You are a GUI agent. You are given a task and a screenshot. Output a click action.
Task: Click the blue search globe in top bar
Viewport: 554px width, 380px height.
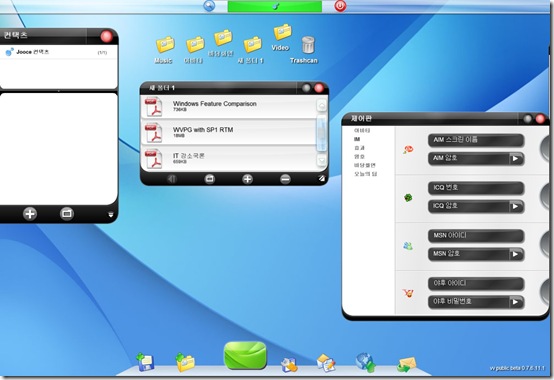point(209,6)
